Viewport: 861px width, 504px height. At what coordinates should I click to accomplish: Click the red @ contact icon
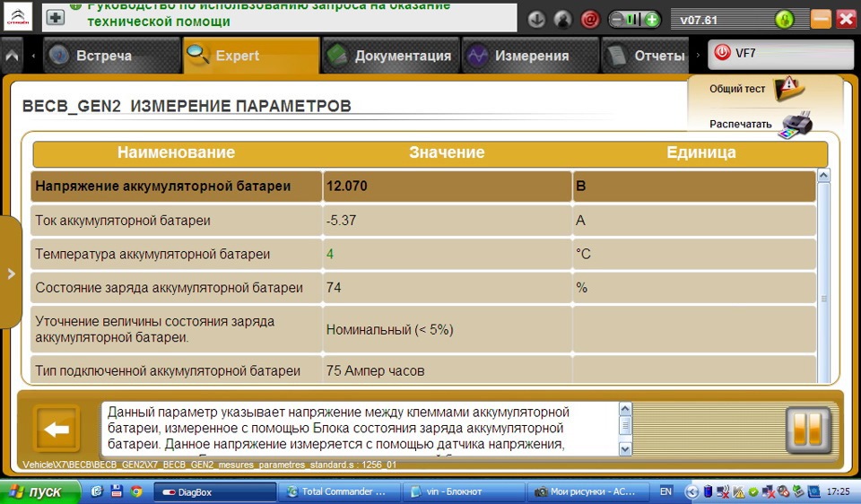coord(590,20)
